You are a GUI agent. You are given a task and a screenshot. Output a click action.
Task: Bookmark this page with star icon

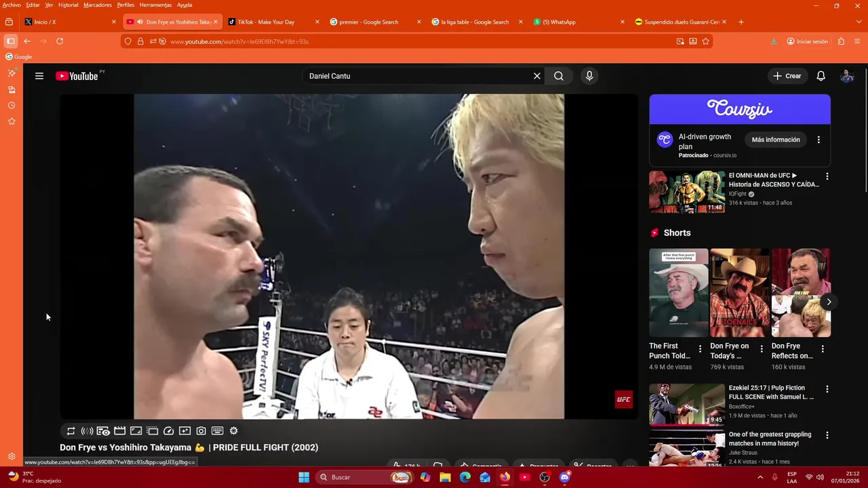click(x=705, y=41)
